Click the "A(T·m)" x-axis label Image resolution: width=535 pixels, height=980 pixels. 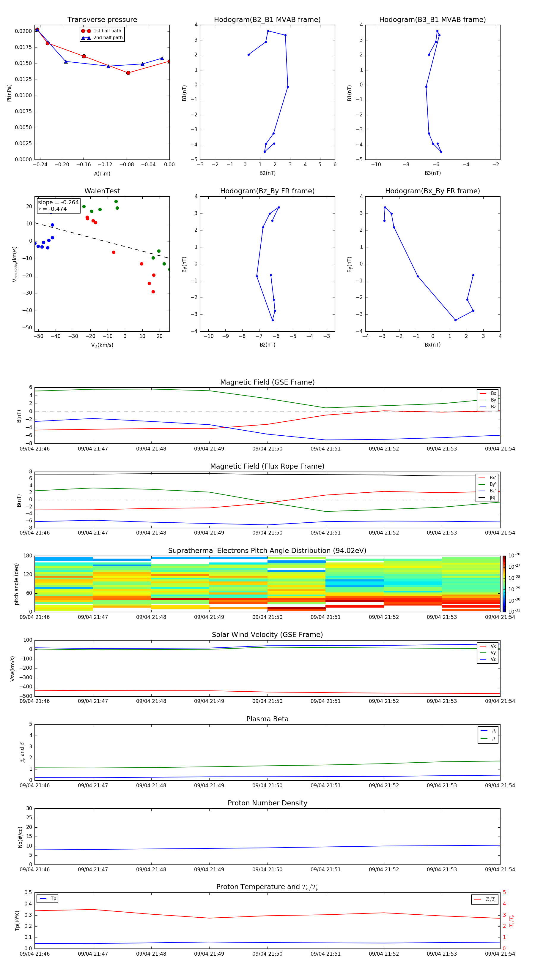(x=102, y=174)
